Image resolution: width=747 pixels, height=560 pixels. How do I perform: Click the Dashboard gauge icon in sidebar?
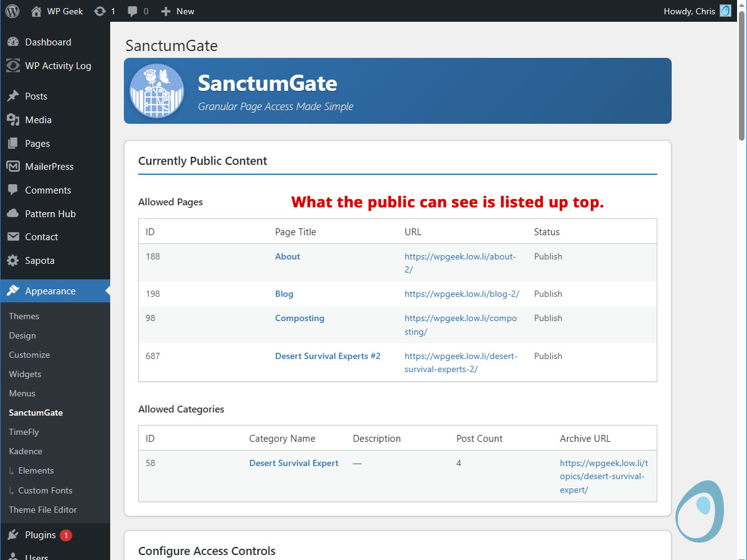tap(14, 42)
